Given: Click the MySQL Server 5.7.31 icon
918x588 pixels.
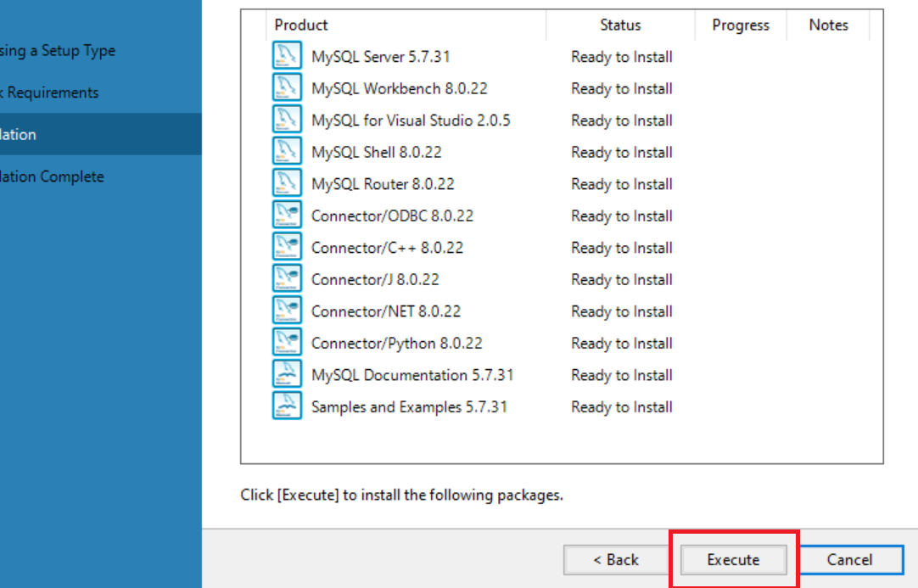Looking at the screenshot, I should pos(287,56).
